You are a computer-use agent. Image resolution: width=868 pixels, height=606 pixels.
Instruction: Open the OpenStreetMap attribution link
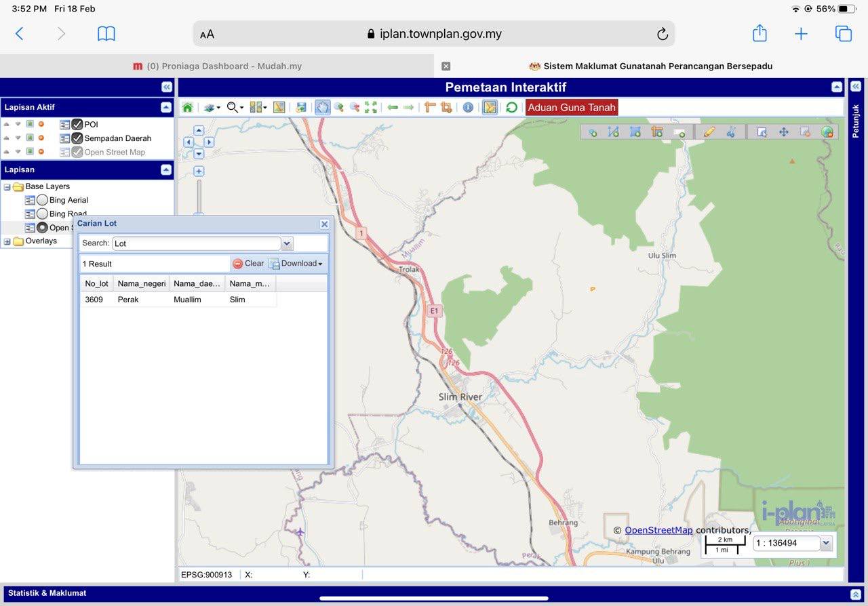click(x=658, y=530)
